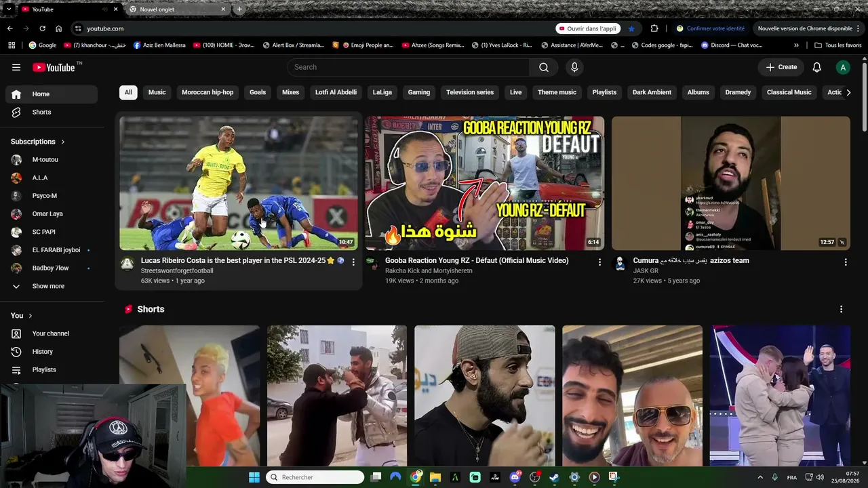
Task: Select the Classical Music chip
Action: pyautogui.click(x=789, y=92)
